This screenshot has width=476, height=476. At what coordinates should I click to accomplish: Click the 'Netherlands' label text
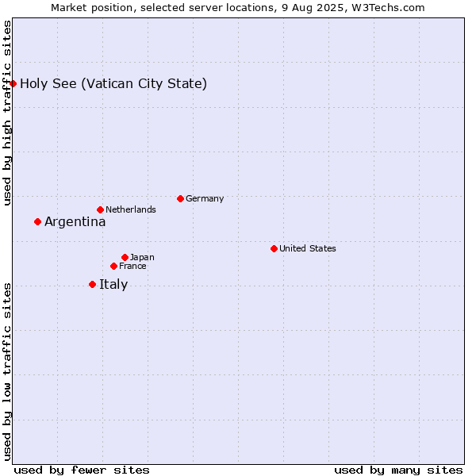coord(131,209)
